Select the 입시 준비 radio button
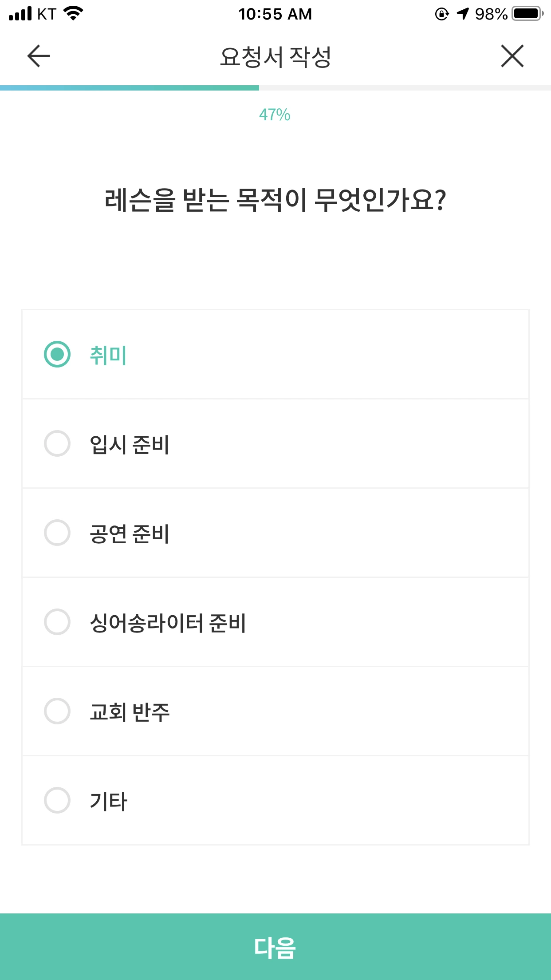 point(57,443)
